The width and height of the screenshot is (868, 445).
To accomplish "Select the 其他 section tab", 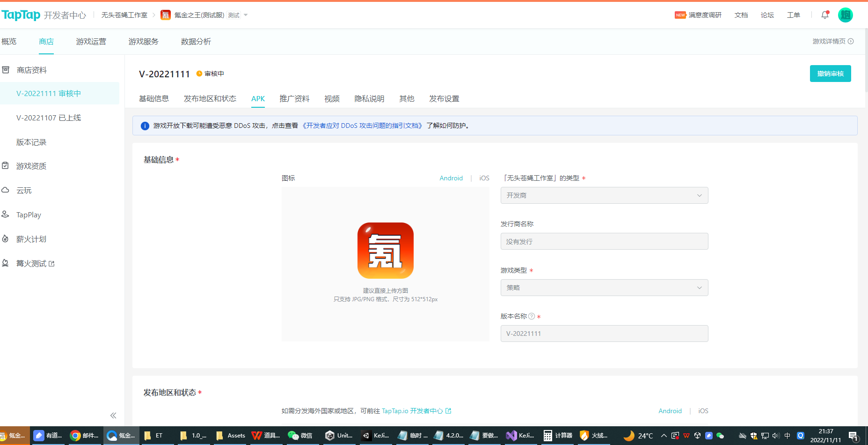I will 407,98.
